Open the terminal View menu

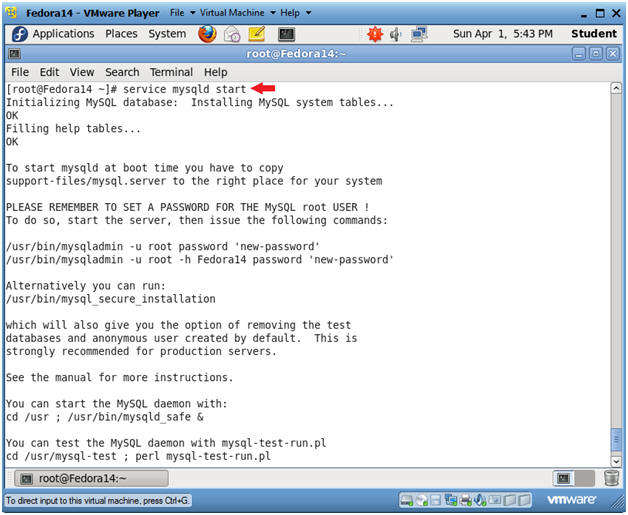[x=82, y=72]
